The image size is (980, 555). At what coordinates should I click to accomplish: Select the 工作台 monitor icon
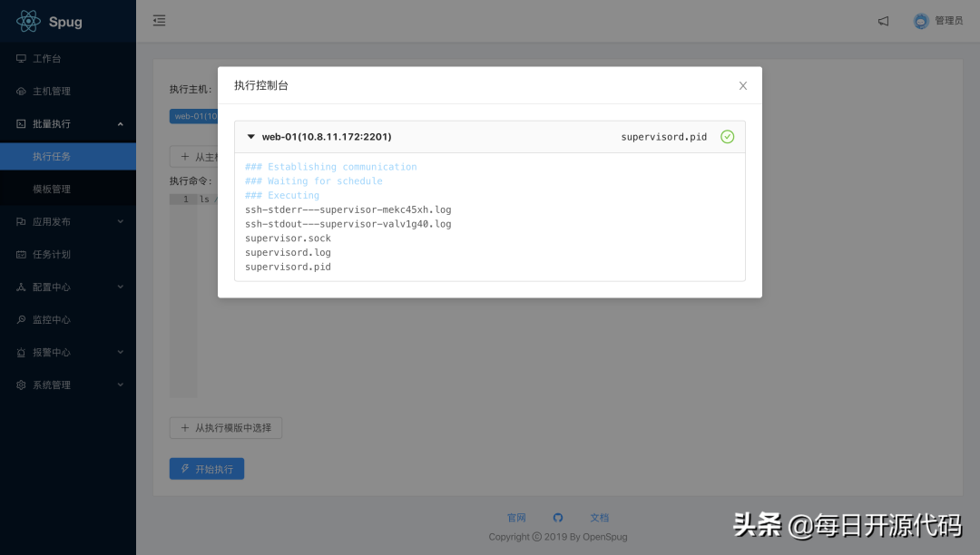pyautogui.click(x=21, y=58)
